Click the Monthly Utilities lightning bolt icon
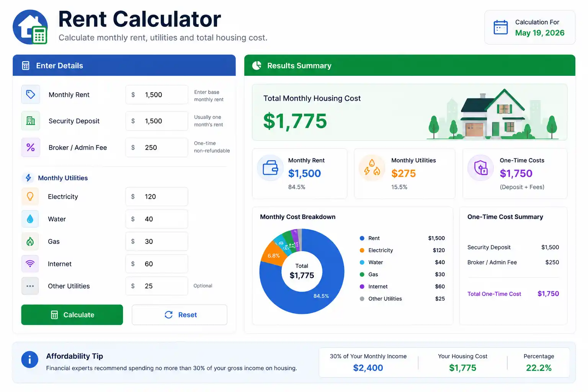This screenshot has height=392, width=588. [28, 178]
